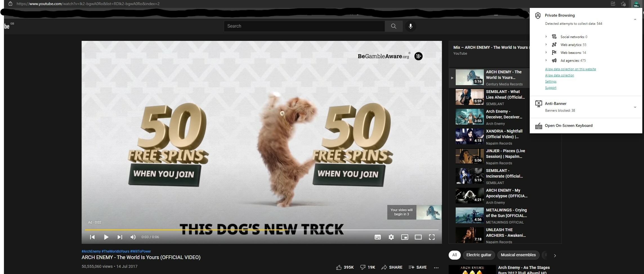The image size is (644, 274).
Task: Toggle theater mode
Action: click(418, 237)
